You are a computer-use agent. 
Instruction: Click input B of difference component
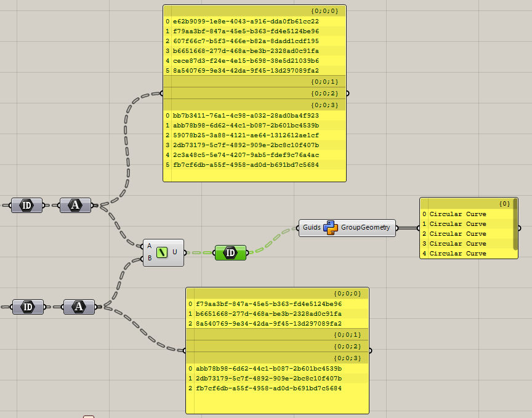[149, 258]
